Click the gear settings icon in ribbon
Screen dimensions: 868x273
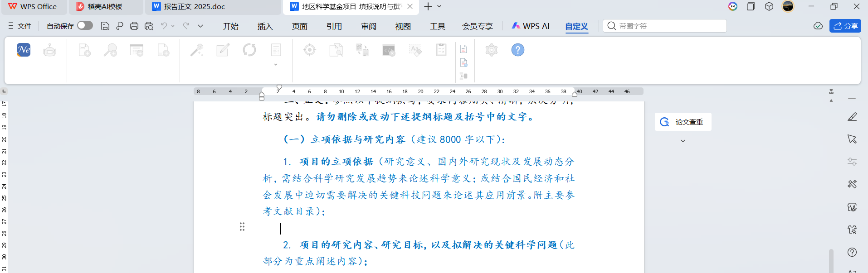coord(492,50)
